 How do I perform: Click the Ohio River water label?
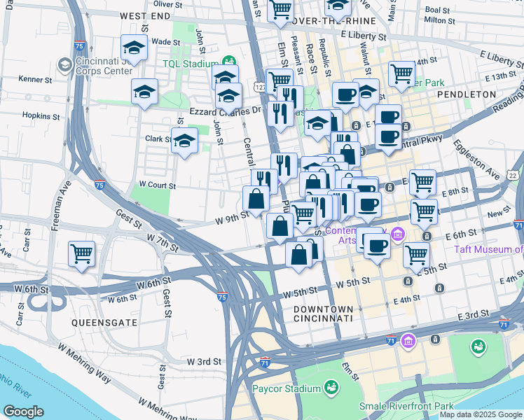coord(15,385)
